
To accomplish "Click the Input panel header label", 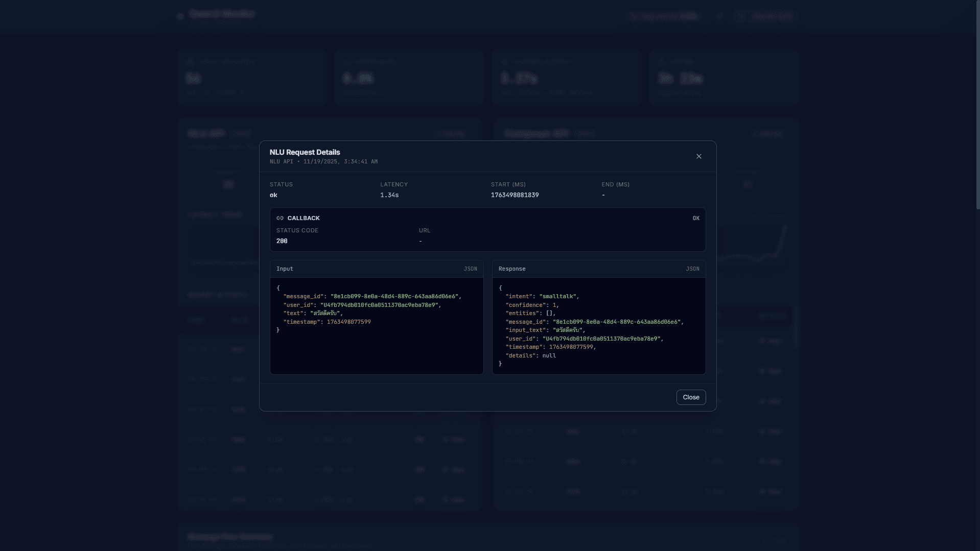I will (x=285, y=269).
